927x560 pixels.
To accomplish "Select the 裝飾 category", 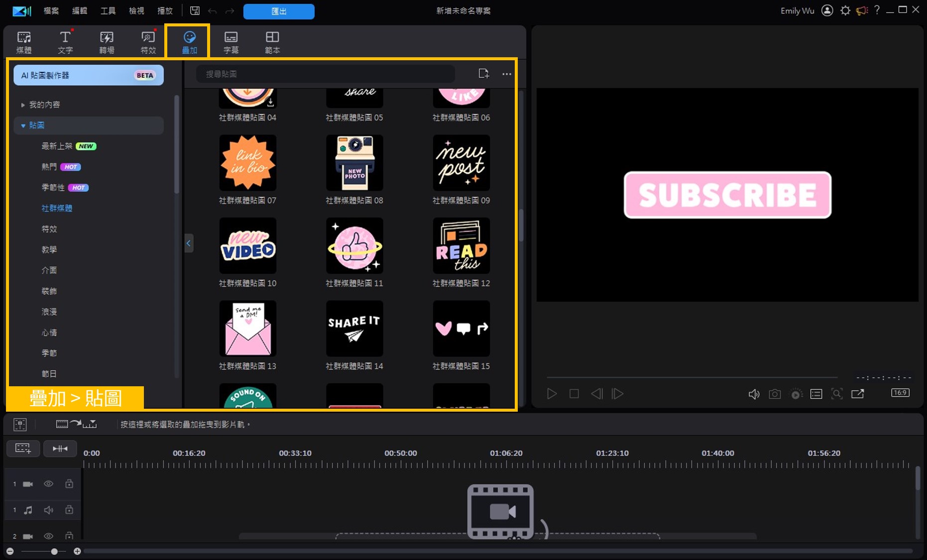I will [x=49, y=291].
